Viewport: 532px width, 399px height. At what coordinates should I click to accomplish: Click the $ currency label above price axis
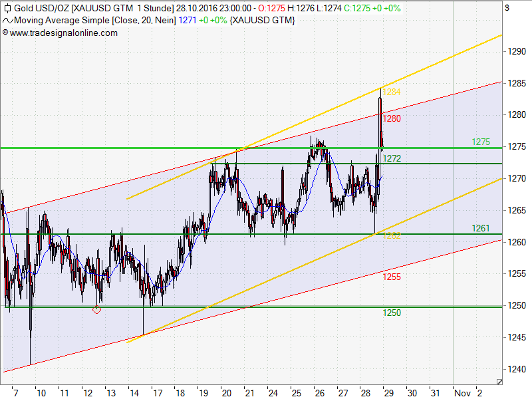click(507, 7)
